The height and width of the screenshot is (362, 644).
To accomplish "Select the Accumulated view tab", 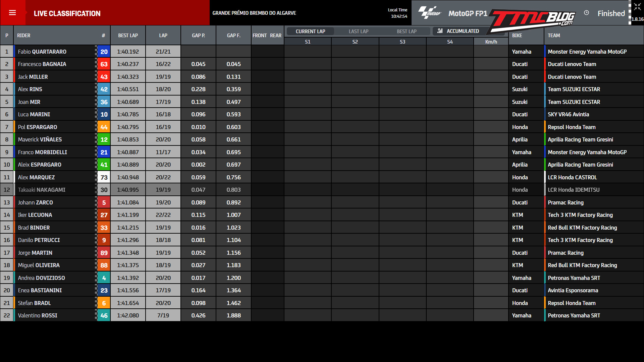I will (463, 31).
